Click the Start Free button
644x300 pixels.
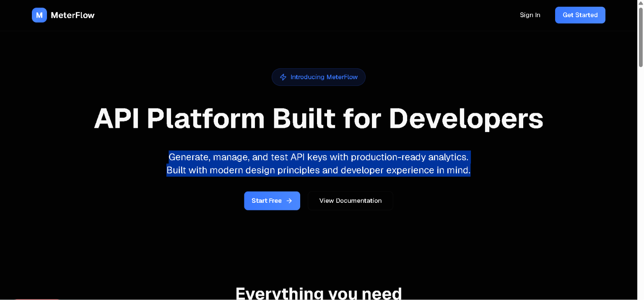point(272,201)
